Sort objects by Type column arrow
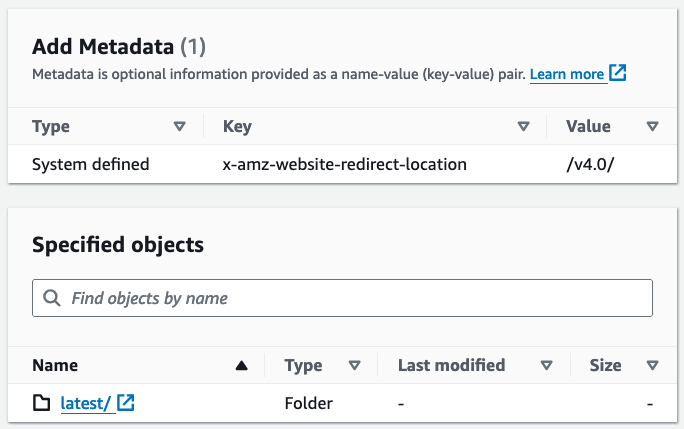 (355, 365)
